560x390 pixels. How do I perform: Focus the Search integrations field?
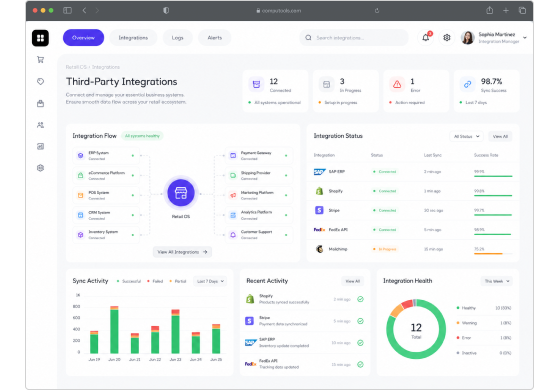(x=354, y=38)
